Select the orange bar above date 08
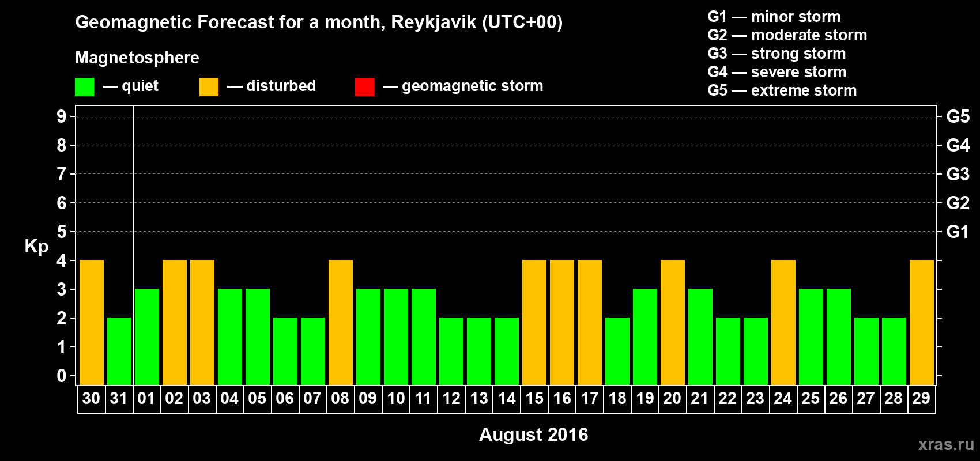Screen dimensions: 980x461 tap(340, 322)
